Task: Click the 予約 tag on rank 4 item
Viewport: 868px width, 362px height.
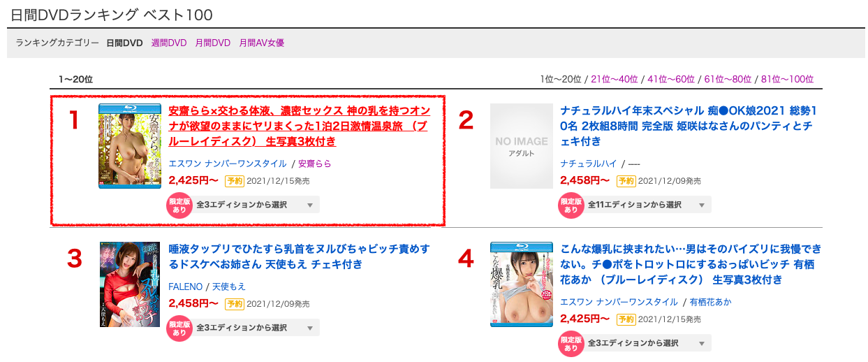Action: coord(626,319)
